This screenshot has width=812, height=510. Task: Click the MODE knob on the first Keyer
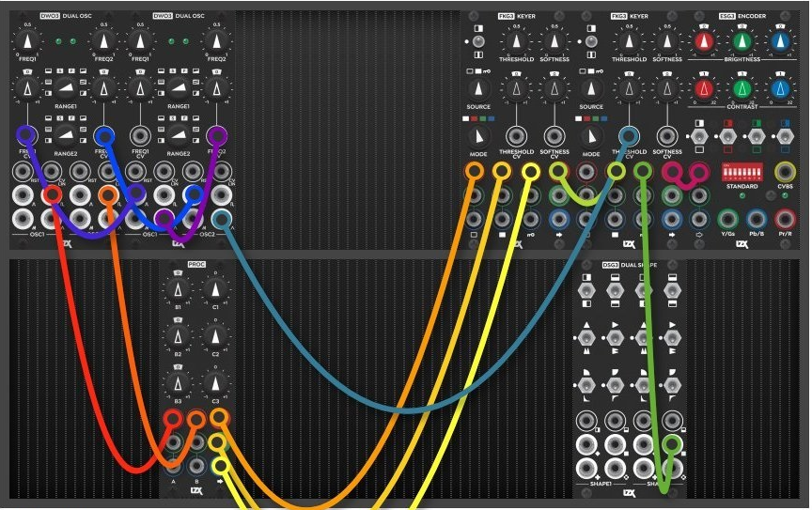(478, 137)
